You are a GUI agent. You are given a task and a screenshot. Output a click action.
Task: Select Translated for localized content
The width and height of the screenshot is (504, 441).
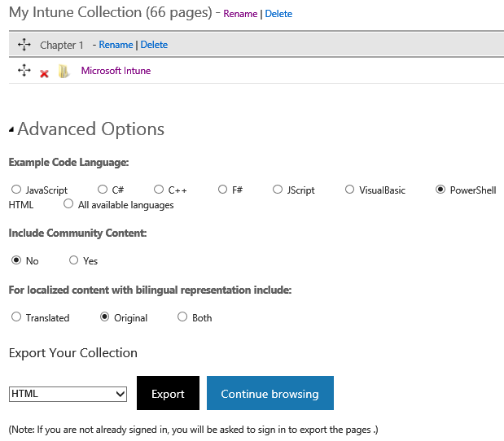pos(16,317)
